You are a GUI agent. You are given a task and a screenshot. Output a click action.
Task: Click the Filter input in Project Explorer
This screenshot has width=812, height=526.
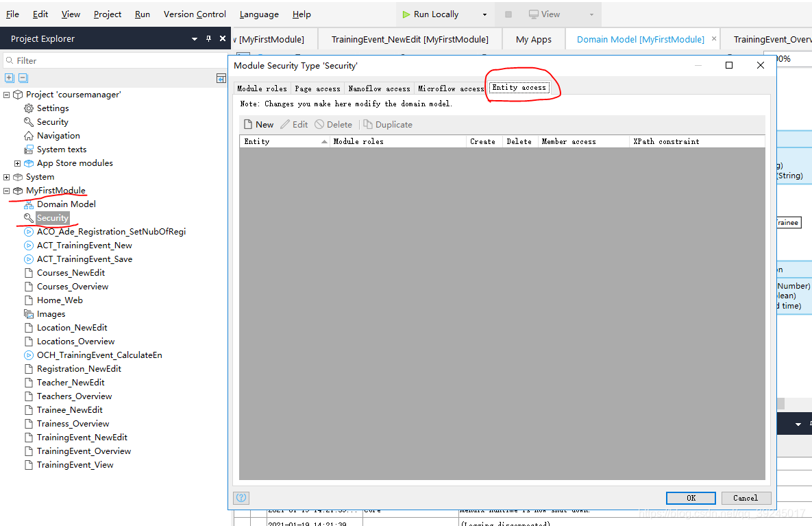click(115, 60)
